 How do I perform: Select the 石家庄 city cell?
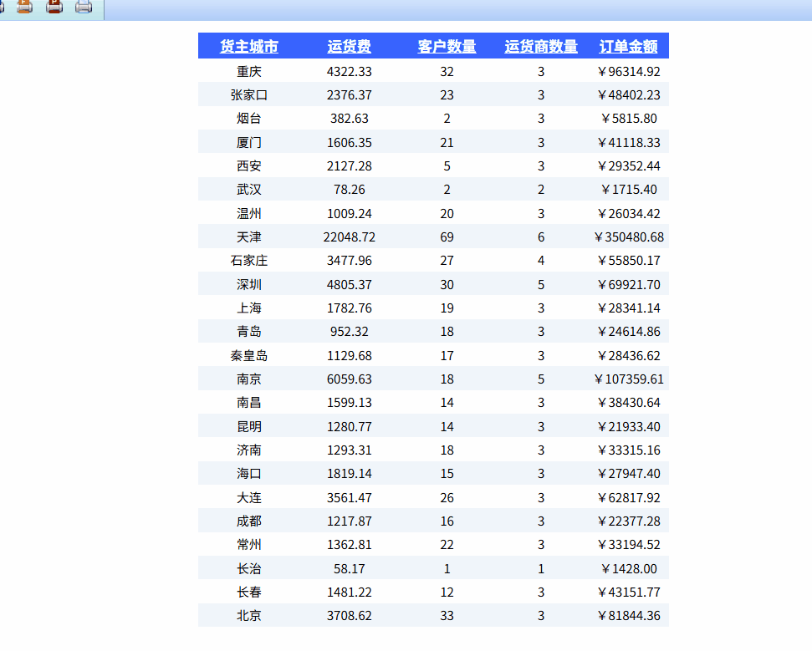click(x=249, y=260)
